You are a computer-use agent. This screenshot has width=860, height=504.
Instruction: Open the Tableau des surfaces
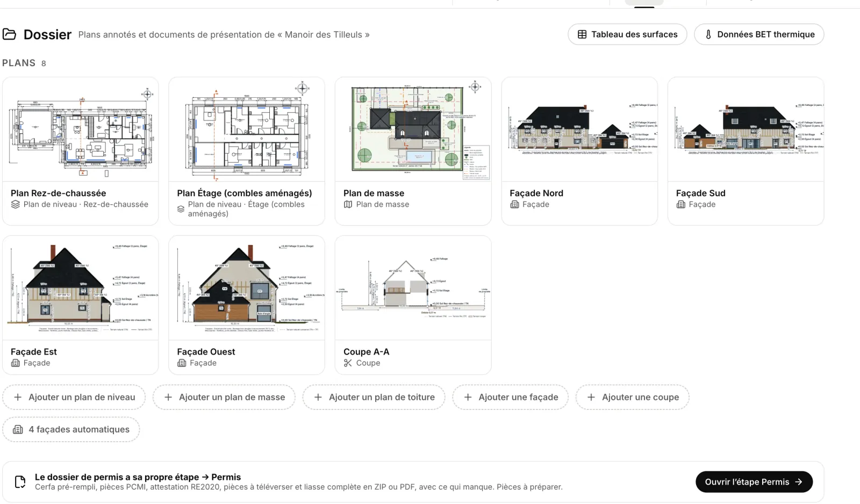(627, 34)
